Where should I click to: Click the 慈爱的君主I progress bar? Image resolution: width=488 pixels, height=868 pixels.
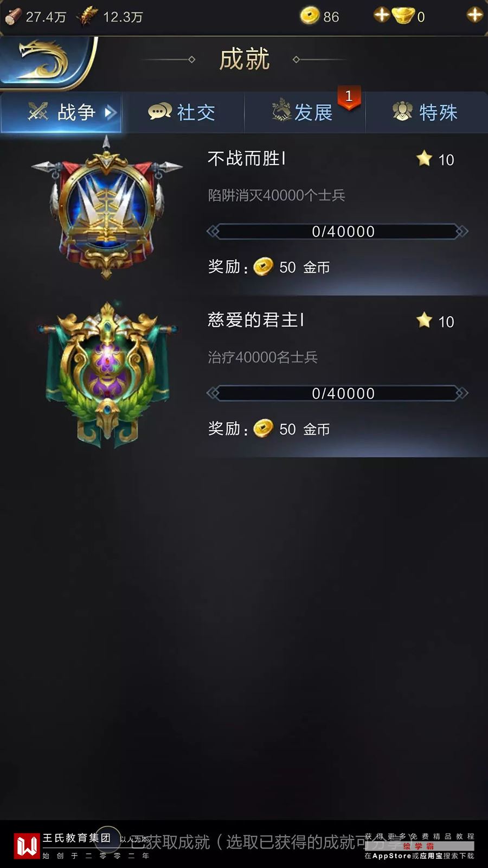337,393
